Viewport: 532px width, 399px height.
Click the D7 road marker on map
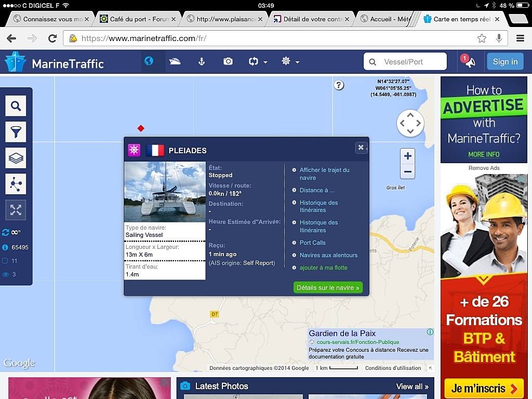tap(215, 314)
